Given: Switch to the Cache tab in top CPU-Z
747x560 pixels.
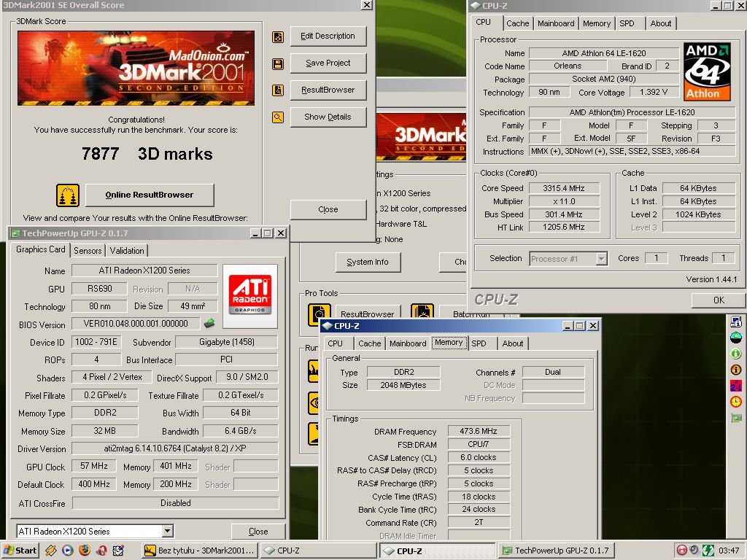Looking at the screenshot, I should pyautogui.click(x=517, y=23).
